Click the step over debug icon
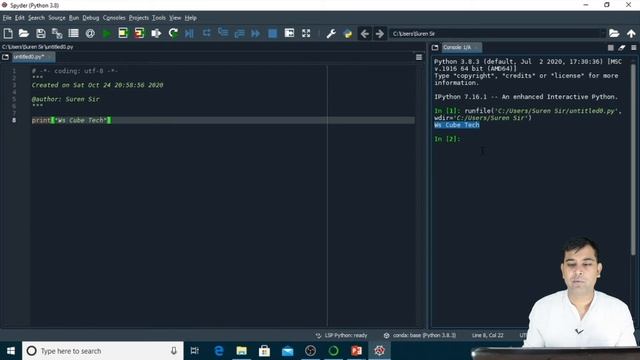This screenshot has width=640, height=360. [207, 33]
